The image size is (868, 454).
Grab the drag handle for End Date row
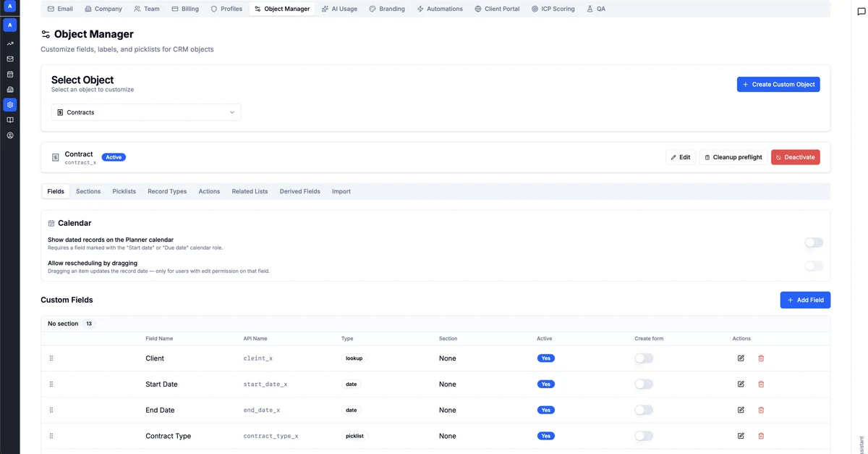coord(51,410)
